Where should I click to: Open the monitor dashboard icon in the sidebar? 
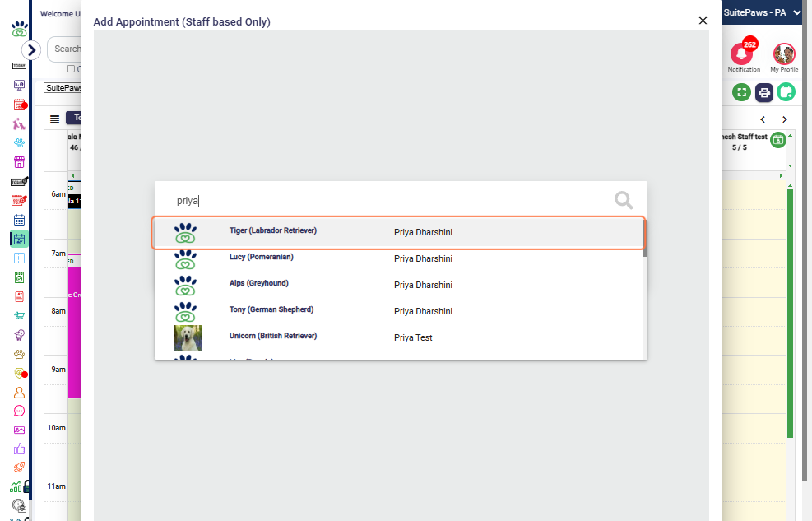coord(19,85)
